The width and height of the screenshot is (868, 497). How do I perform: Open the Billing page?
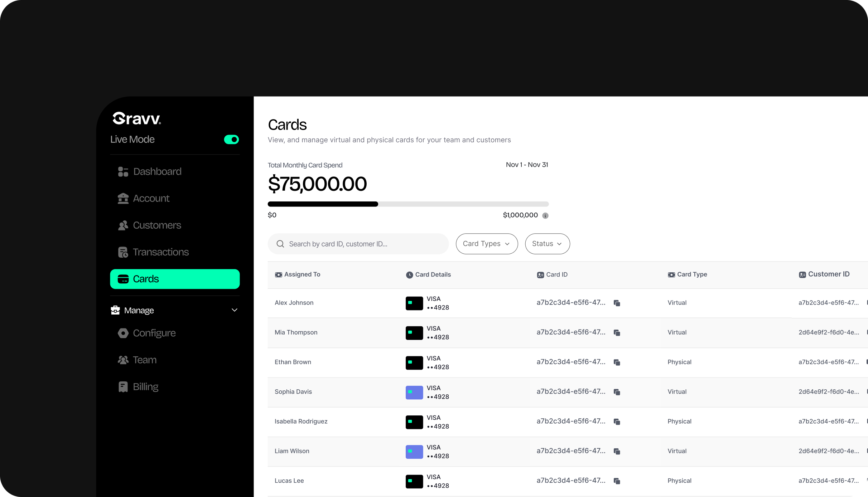(145, 387)
